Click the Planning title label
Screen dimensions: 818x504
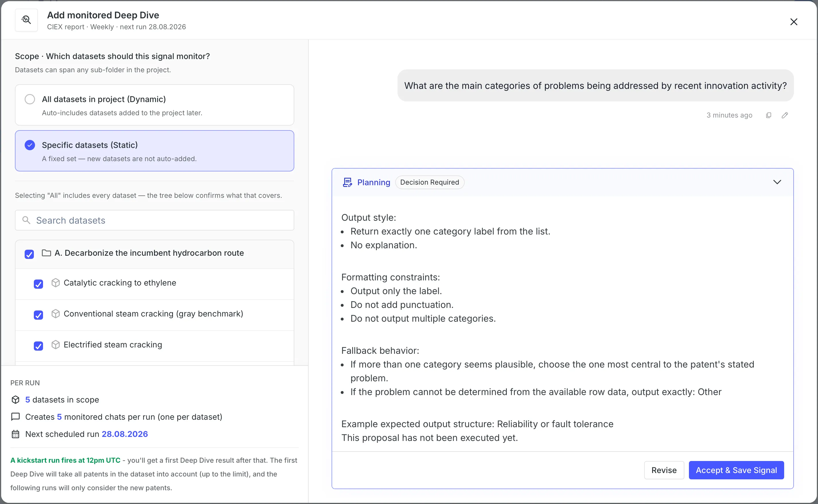point(373,182)
